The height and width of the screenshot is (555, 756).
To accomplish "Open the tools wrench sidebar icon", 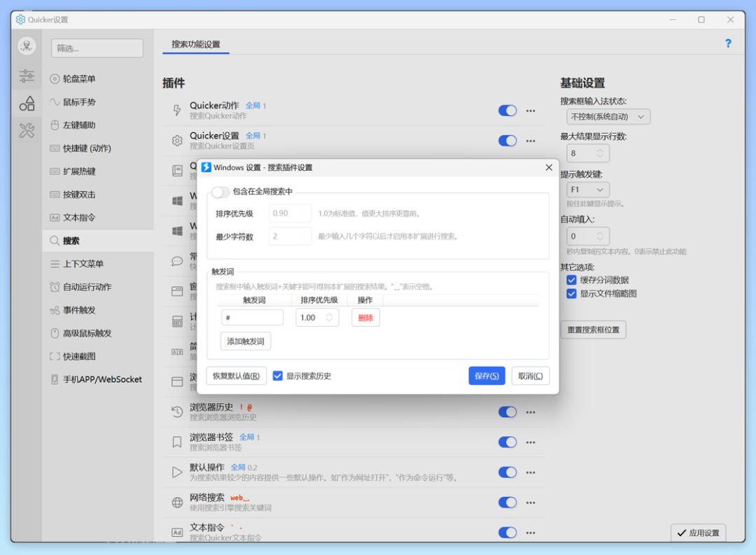I will [x=27, y=130].
